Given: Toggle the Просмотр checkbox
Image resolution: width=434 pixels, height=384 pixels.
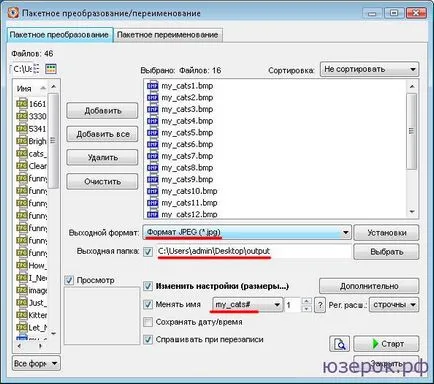Looking at the screenshot, I should [x=69, y=280].
